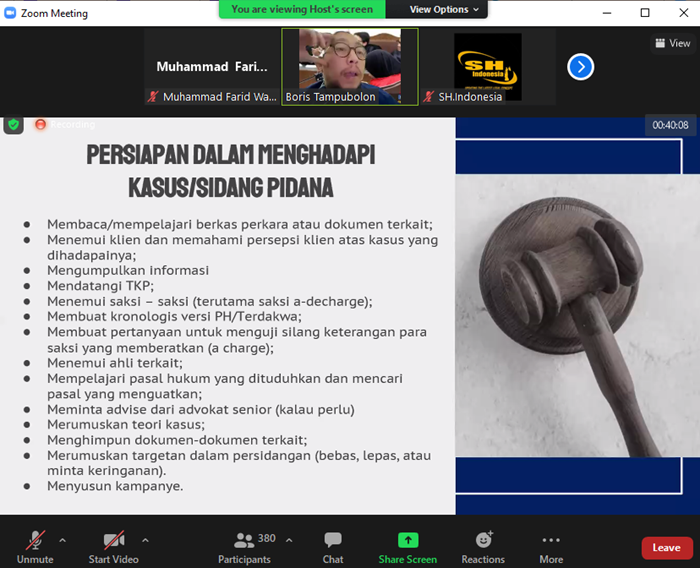Open the More options menu
This screenshot has height=568, width=700.
[551, 547]
